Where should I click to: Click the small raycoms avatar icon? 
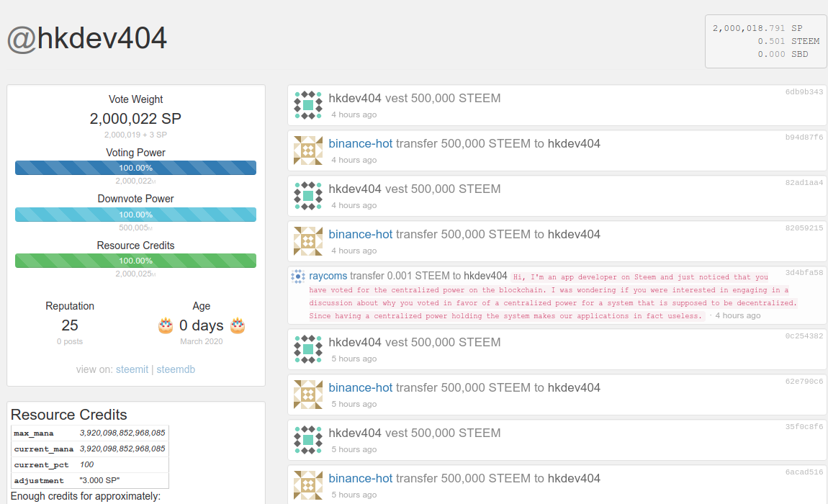click(298, 276)
